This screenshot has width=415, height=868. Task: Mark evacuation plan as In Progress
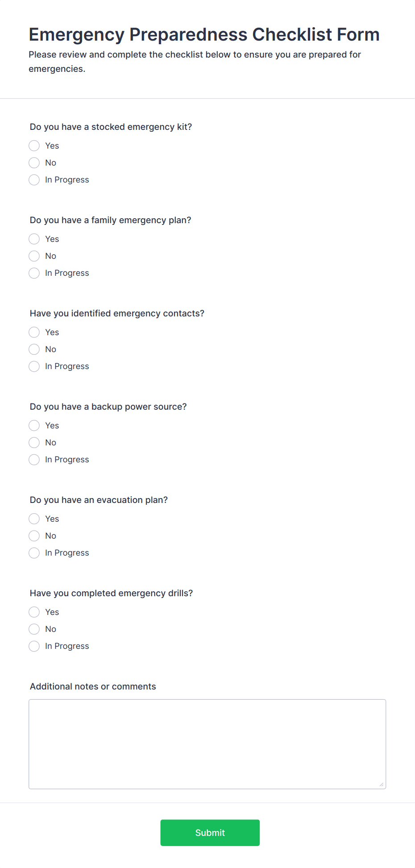[x=34, y=553]
